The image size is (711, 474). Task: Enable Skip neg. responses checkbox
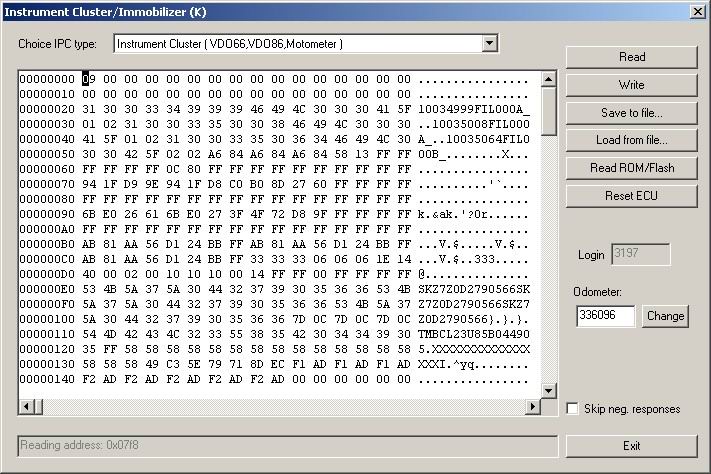point(573,409)
